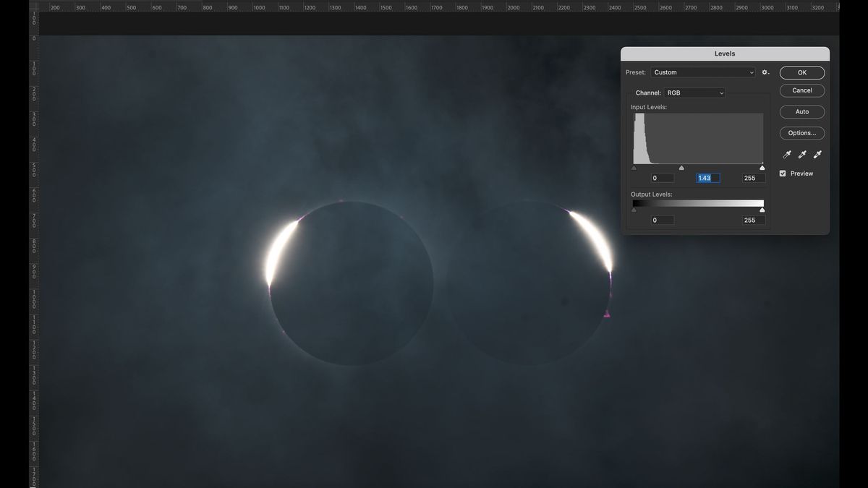Image resolution: width=868 pixels, height=488 pixels.
Task: Toggle the Preview checkbox
Action: [783, 174]
